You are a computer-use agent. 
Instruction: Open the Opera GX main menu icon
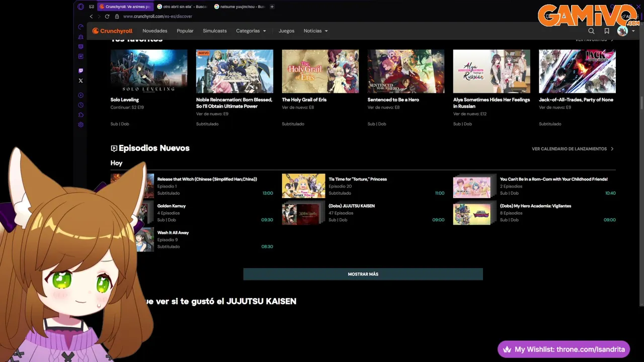point(80,7)
